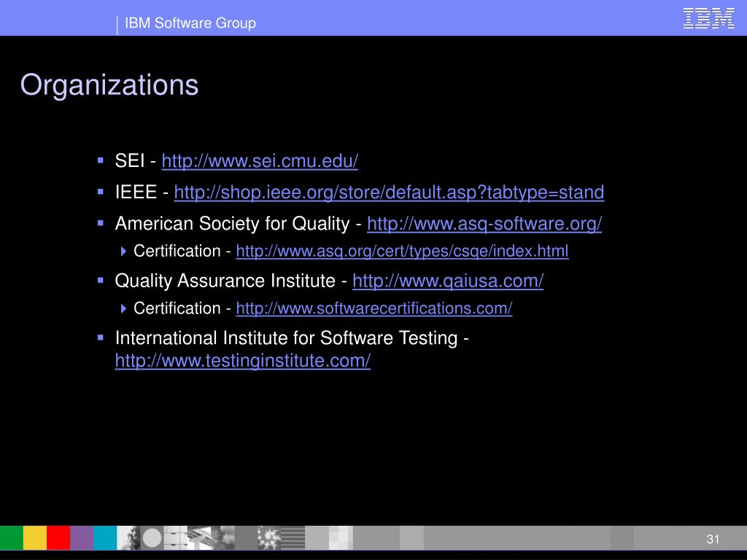Click the 'SEI -' label text

(135, 161)
